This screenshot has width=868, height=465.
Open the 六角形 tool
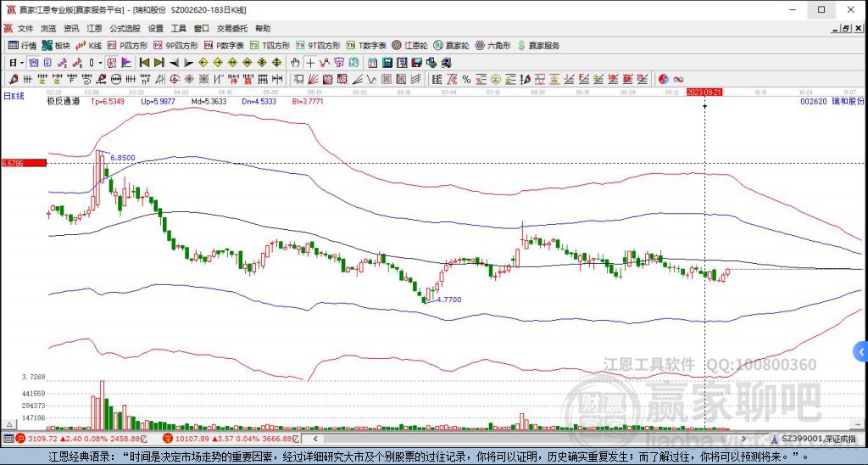coord(492,46)
